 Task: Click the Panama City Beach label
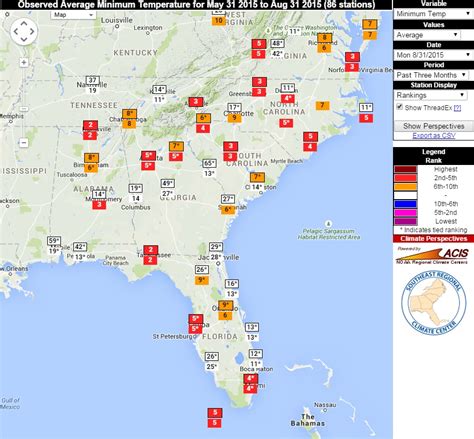(x=116, y=260)
